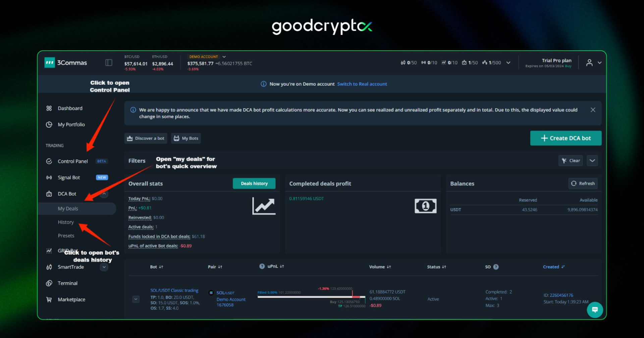The width and height of the screenshot is (644, 338).
Task: Click the SO help question icon
Action: coord(496,267)
